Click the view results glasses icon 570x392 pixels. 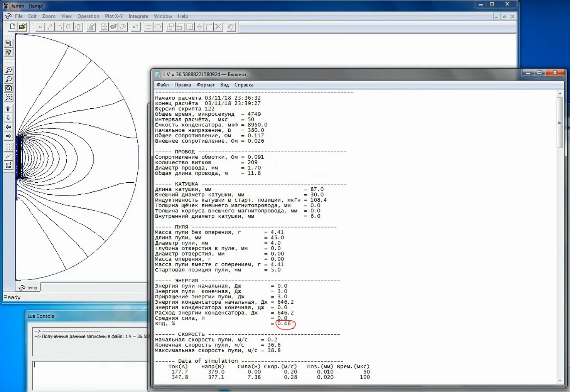(123, 27)
